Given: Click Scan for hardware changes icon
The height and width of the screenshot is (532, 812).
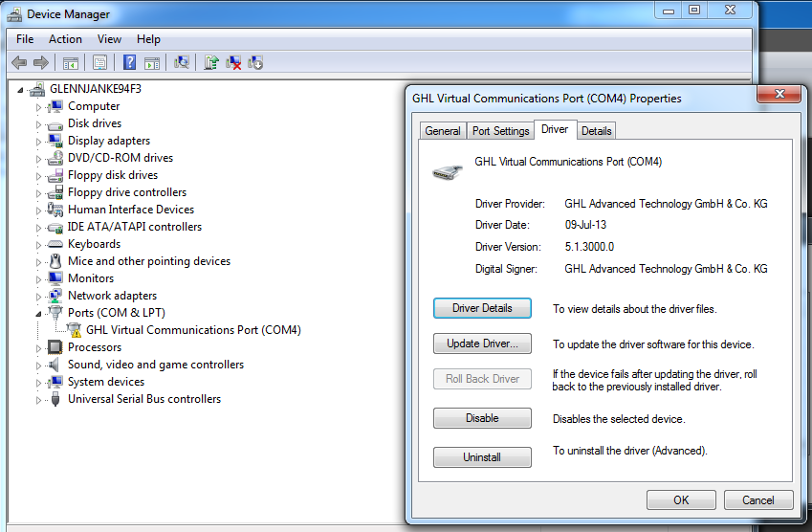Looking at the screenshot, I should pos(182,63).
